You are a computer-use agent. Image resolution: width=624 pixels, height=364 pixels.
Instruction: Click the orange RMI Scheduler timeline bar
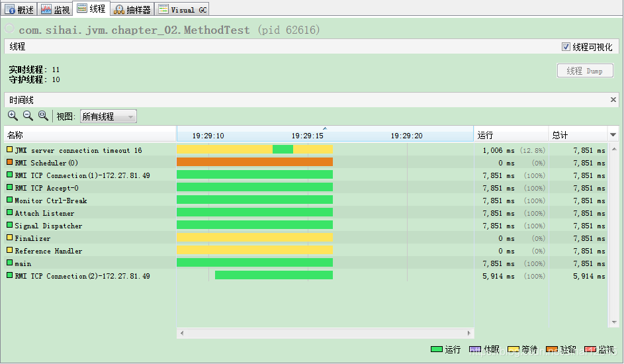tap(255, 162)
